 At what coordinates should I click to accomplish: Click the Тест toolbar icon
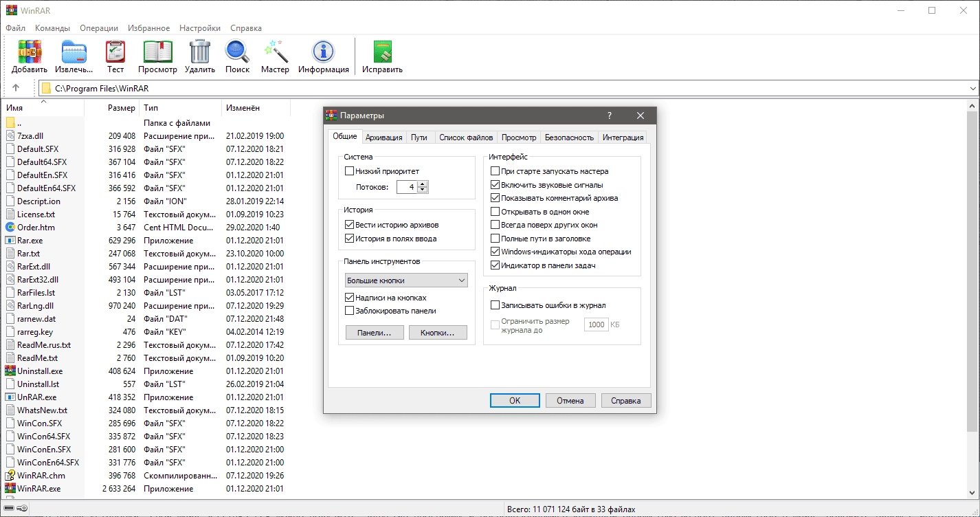[x=115, y=52]
